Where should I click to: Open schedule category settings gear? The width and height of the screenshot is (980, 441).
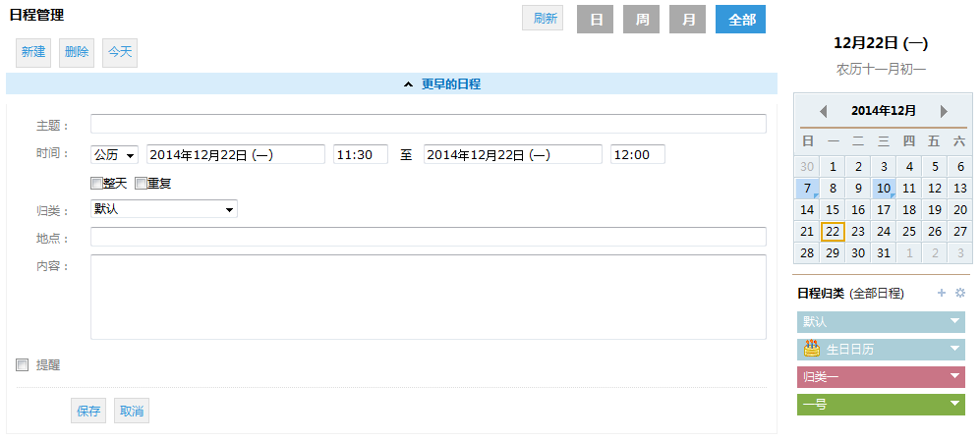pos(960,293)
